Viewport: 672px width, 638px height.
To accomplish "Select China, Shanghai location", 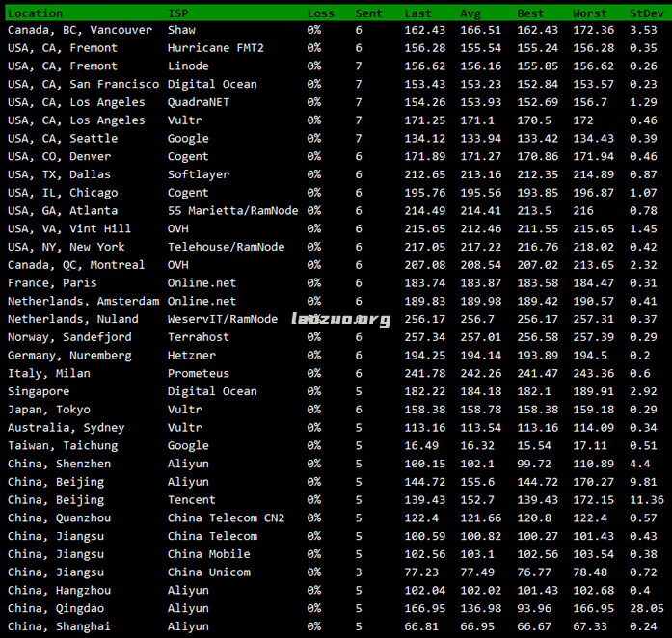I will [x=59, y=626].
